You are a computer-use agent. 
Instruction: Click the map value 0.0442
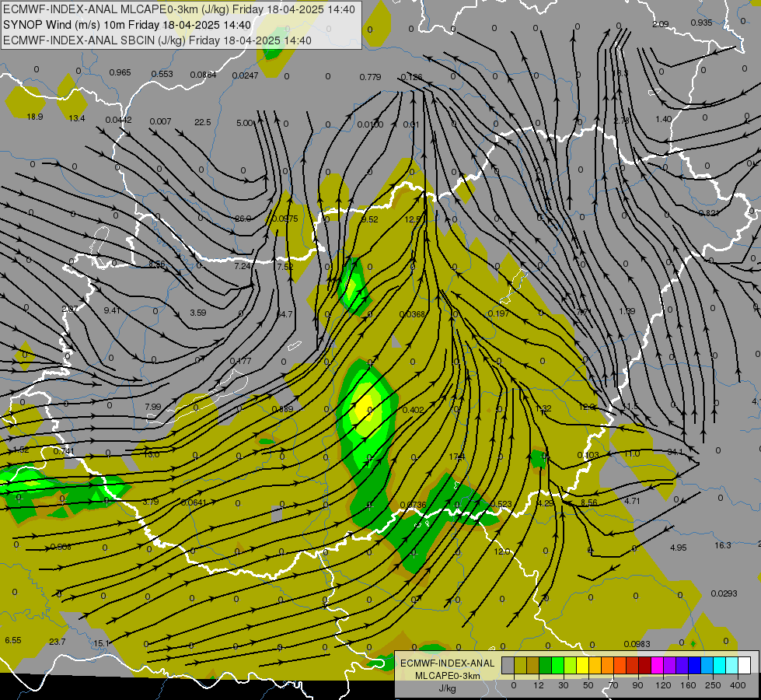click(118, 120)
